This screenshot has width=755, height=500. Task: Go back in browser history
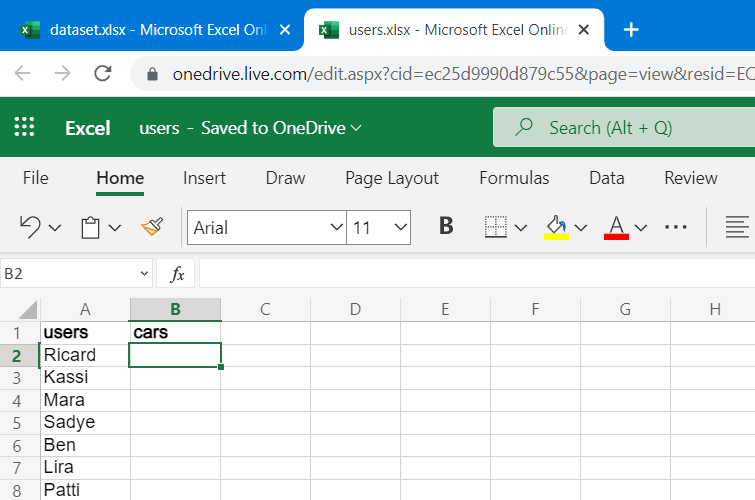click(x=23, y=74)
